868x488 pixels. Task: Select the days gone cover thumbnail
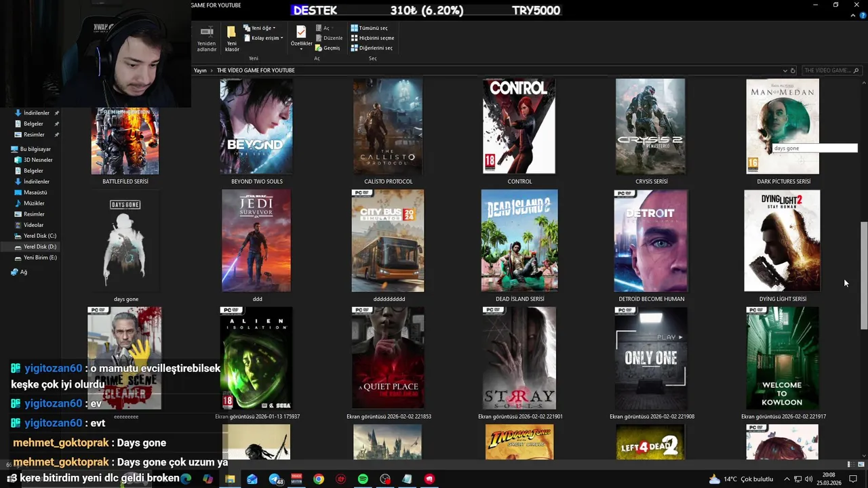point(125,242)
